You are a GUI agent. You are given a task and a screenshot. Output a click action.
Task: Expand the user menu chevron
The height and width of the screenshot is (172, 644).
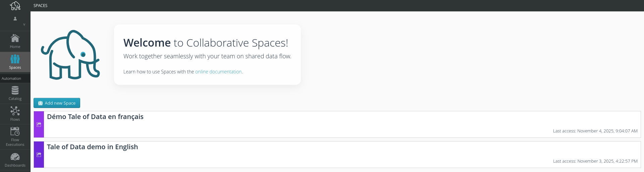[24, 24]
